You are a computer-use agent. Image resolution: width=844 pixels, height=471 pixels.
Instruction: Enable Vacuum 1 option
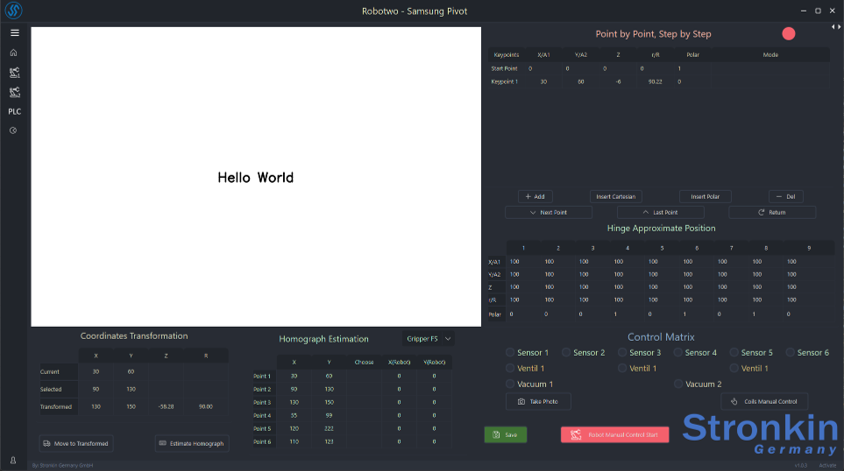[x=510, y=384]
